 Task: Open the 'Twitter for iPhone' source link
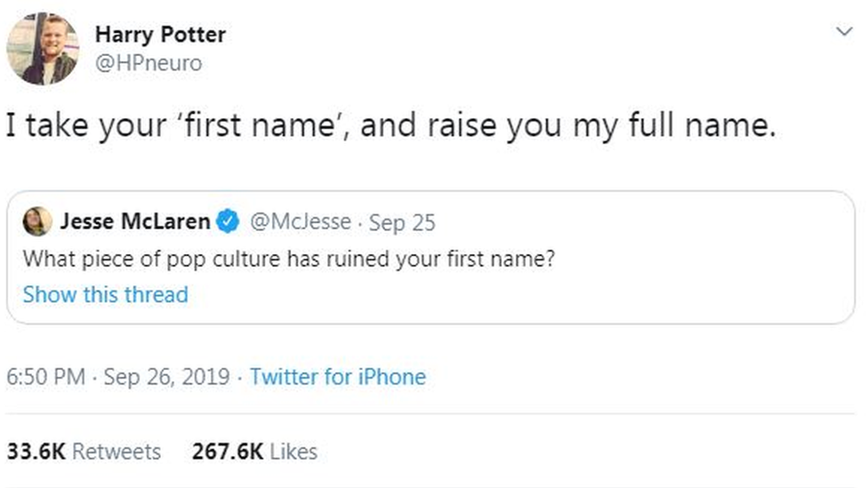337,377
